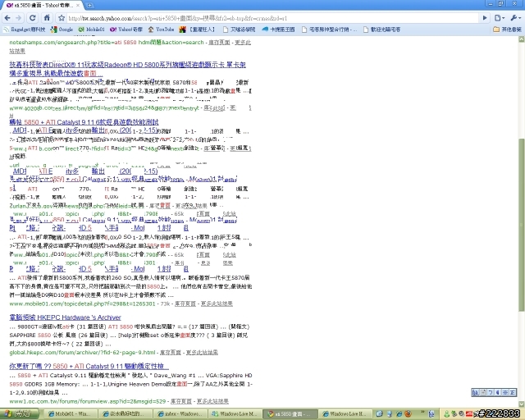Open the Google bookmark

tap(62, 30)
